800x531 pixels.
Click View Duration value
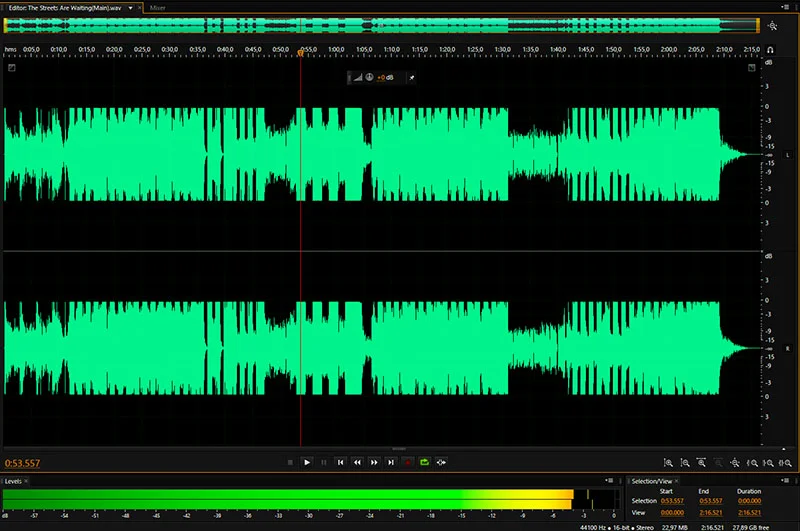point(749,513)
